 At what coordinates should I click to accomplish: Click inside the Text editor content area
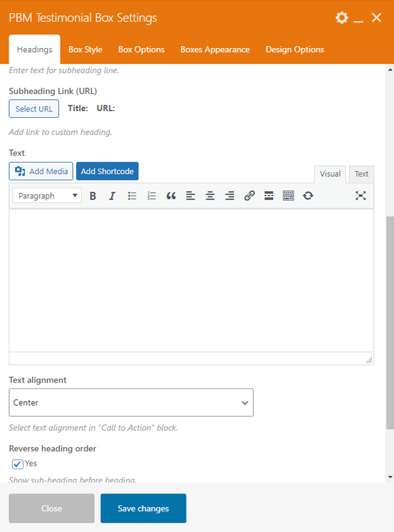pos(191,279)
